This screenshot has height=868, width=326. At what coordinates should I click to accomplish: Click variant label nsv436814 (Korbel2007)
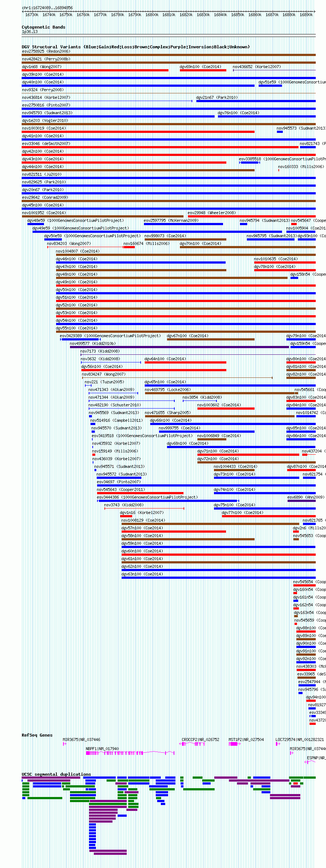(46, 97)
